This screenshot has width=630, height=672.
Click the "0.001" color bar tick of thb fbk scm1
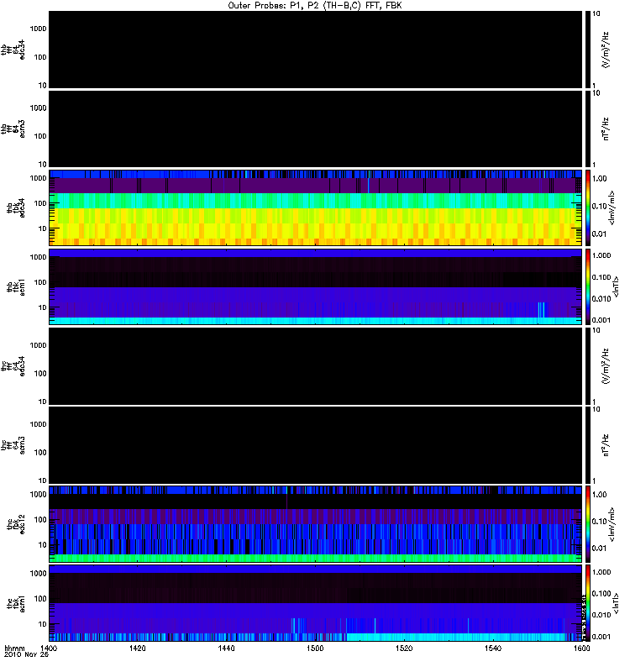(x=601, y=320)
